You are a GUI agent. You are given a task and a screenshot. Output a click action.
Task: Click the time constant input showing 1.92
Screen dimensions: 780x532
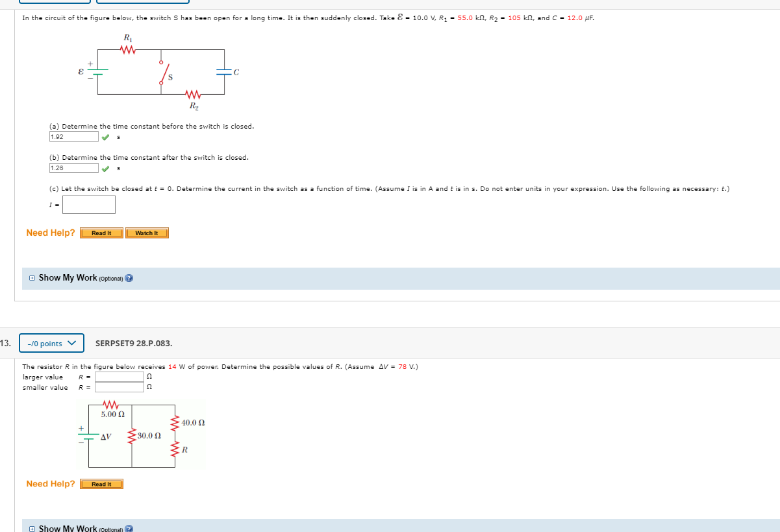[74, 137]
